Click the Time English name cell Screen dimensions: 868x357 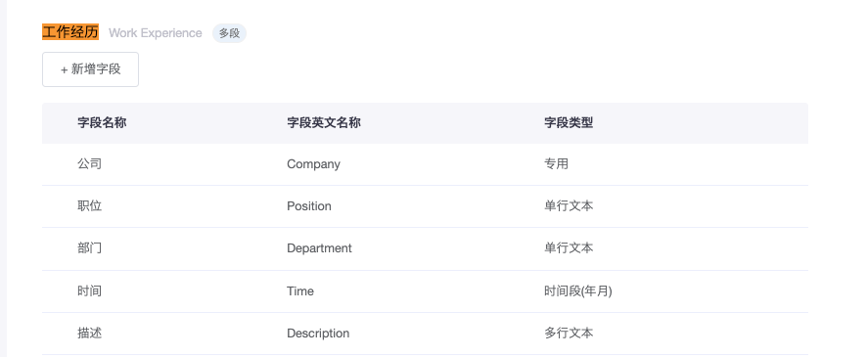pos(300,291)
